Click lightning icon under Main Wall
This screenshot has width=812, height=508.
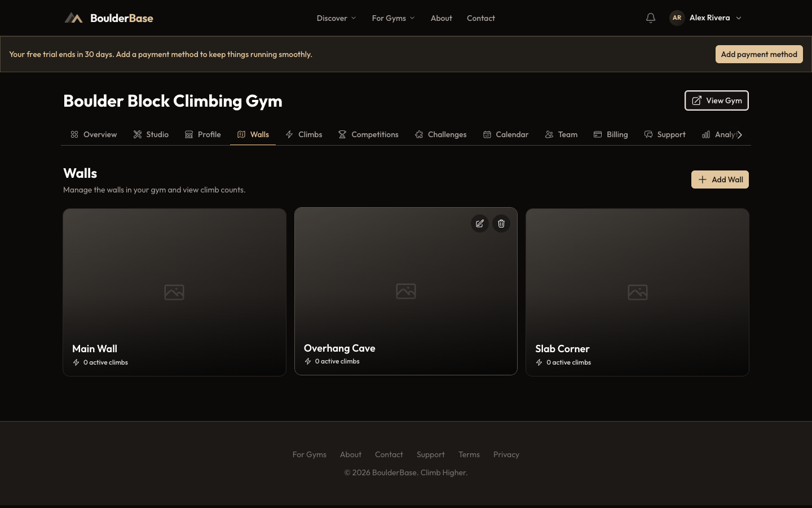(76, 362)
